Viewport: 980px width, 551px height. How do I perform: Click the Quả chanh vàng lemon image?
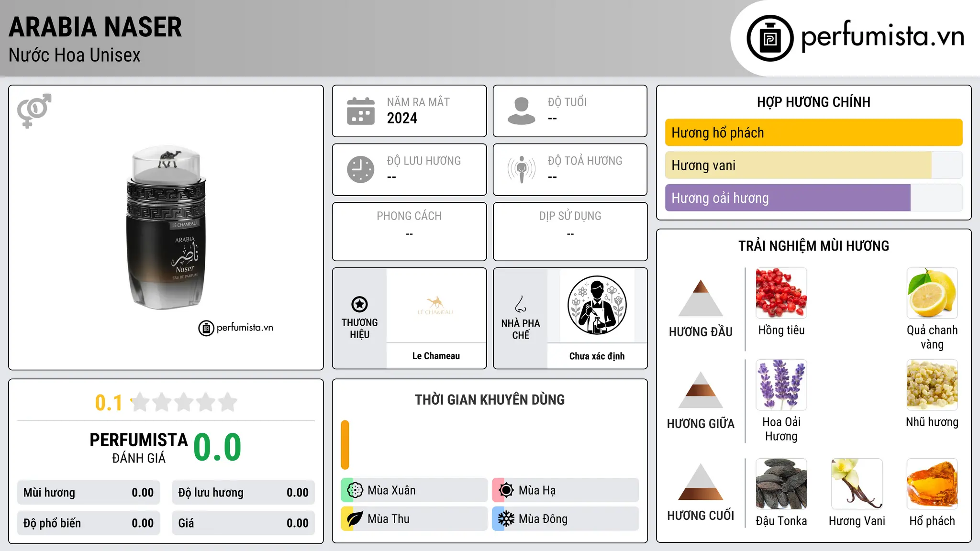point(932,293)
